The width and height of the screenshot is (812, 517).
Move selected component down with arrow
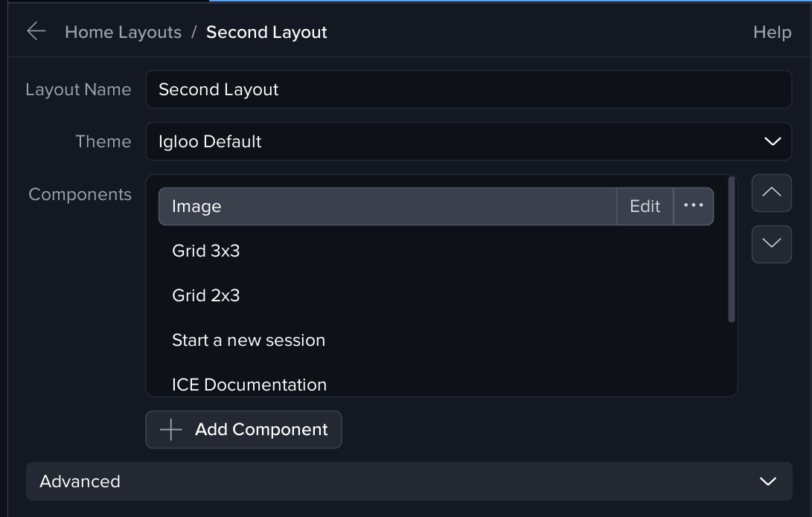(x=772, y=244)
